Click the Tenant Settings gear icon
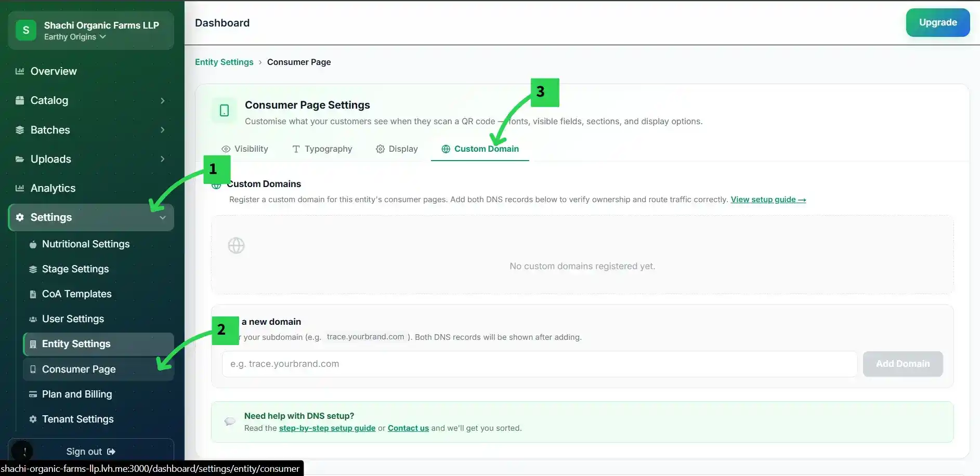 tap(33, 419)
